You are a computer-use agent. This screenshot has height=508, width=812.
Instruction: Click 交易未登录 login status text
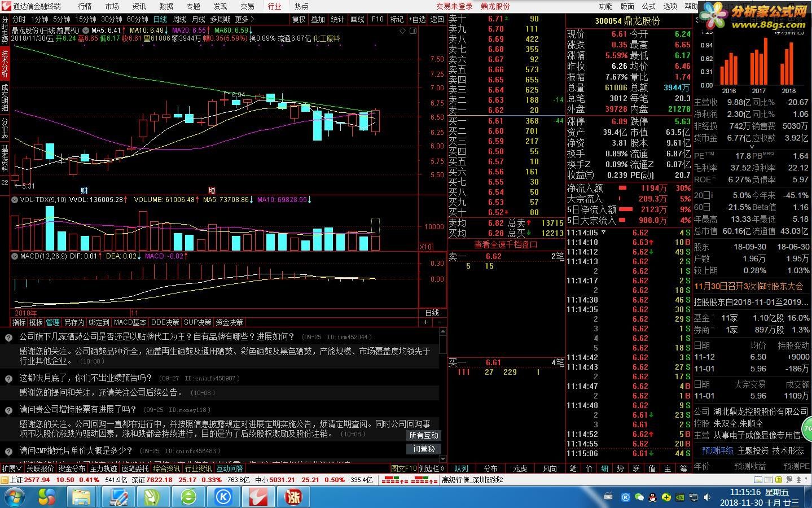[454, 6]
